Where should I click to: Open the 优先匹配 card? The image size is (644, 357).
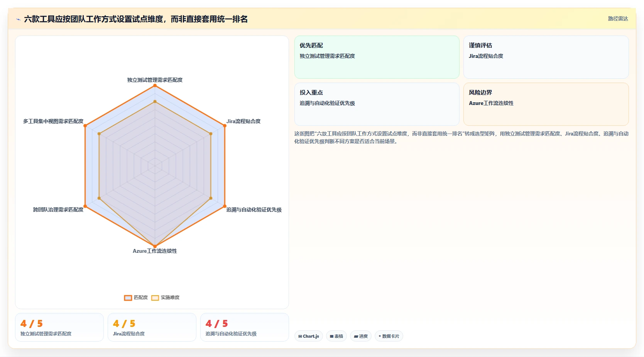click(377, 57)
